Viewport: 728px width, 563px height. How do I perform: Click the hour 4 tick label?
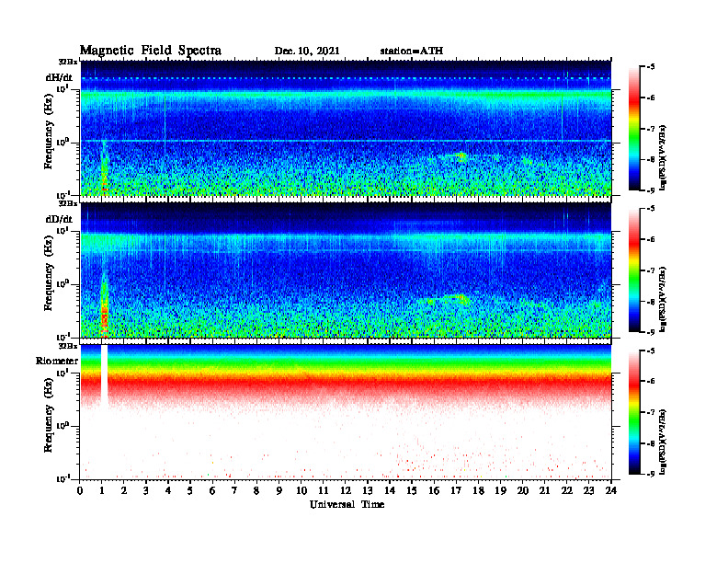click(x=168, y=490)
